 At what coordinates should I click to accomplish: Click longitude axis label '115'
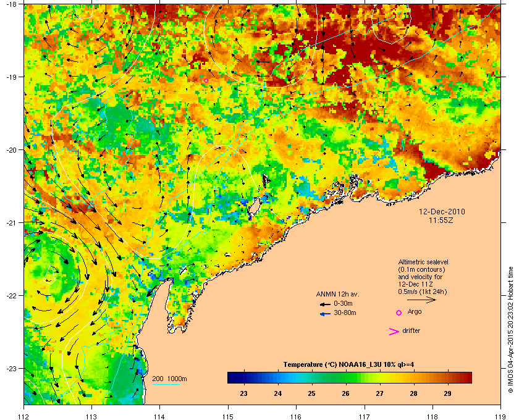228,417
